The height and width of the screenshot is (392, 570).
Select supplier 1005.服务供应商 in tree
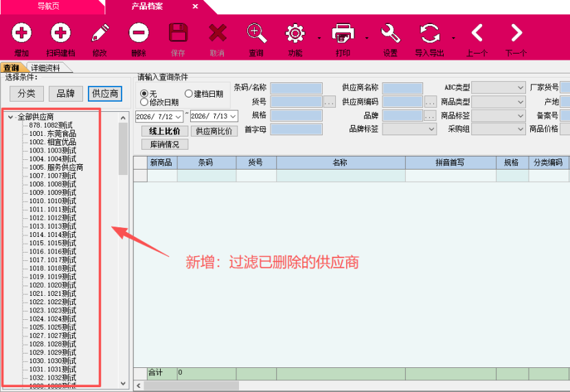pyautogui.click(x=56, y=168)
